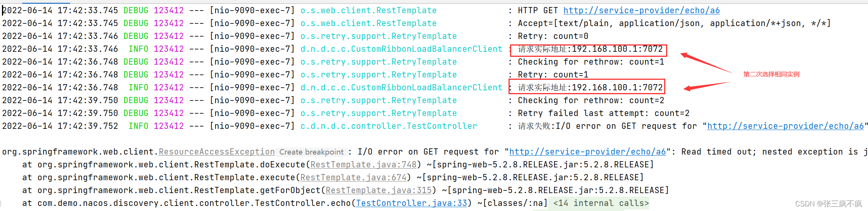Click o.s.web.client.RestTemplate logger on the HTTP GET row
This screenshot has height=211, width=868.
tap(368, 11)
